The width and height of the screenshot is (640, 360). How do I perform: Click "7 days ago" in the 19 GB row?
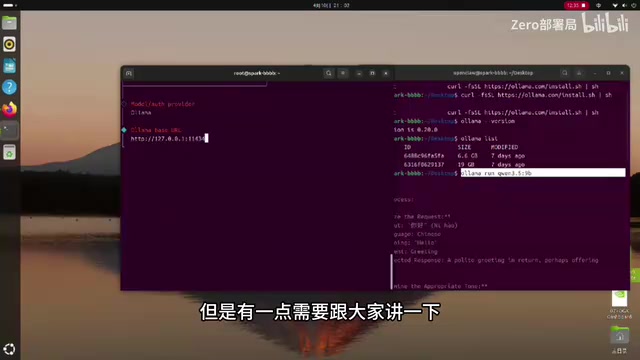(508, 164)
